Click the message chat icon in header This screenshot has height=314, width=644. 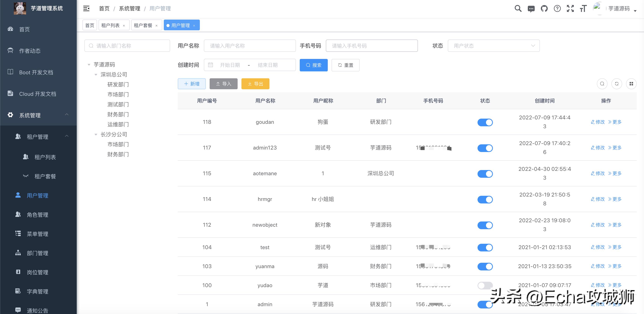tap(531, 8)
